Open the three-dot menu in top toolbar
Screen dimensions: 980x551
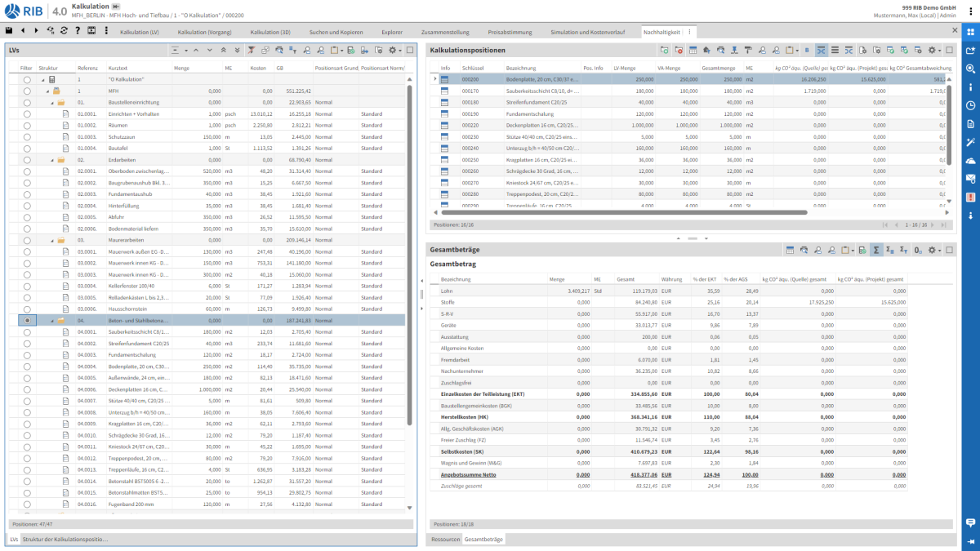105,30
